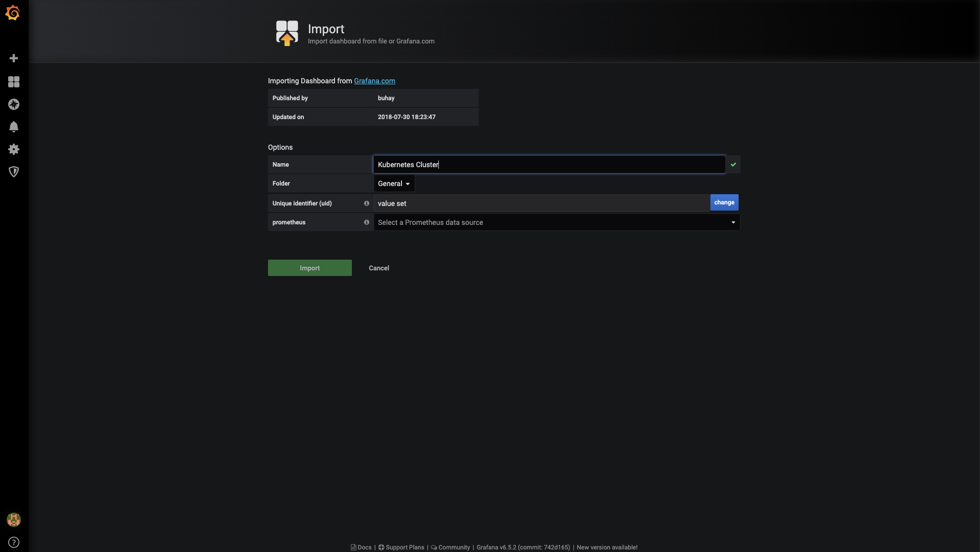This screenshot has width=980, height=552.
Task: Open the Create plus menu
Action: (x=14, y=58)
